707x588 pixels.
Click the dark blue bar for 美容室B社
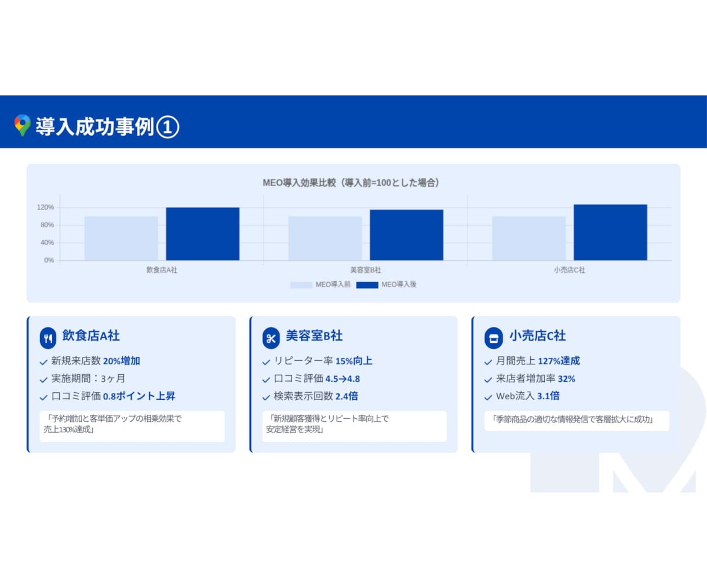click(406, 235)
